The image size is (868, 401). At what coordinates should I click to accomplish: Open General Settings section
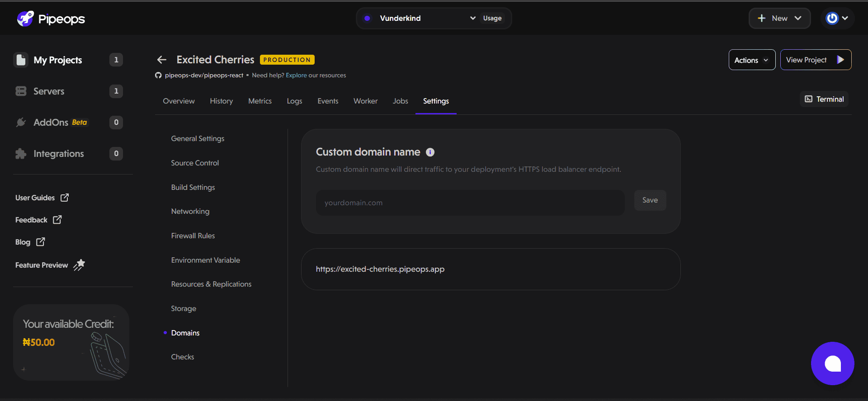(x=198, y=138)
